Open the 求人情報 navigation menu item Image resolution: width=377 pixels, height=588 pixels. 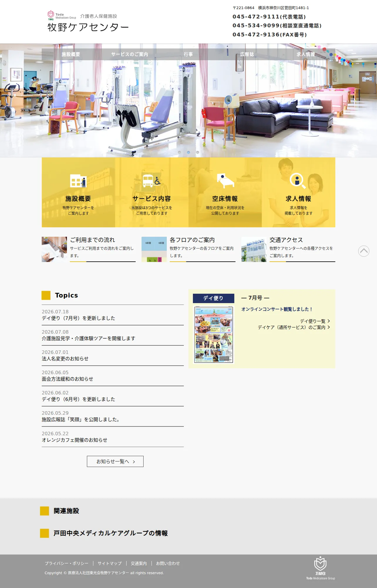click(x=306, y=54)
